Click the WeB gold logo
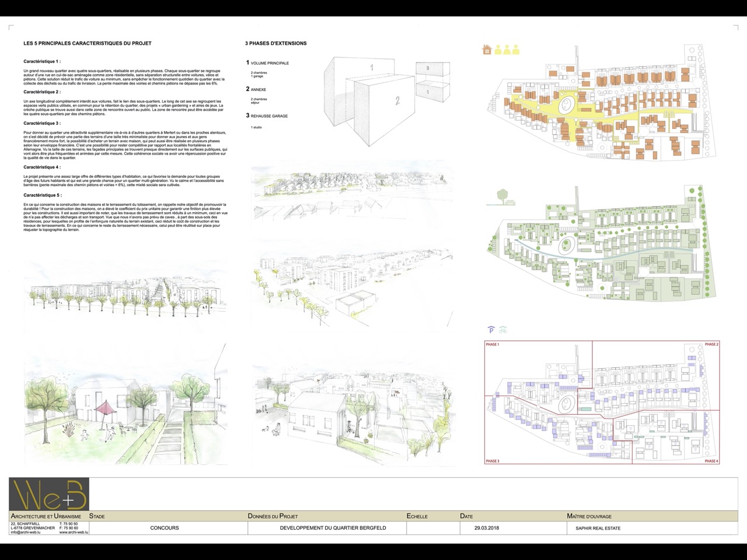The width and height of the screenshot is (747, 560). [x=49, y=495]
